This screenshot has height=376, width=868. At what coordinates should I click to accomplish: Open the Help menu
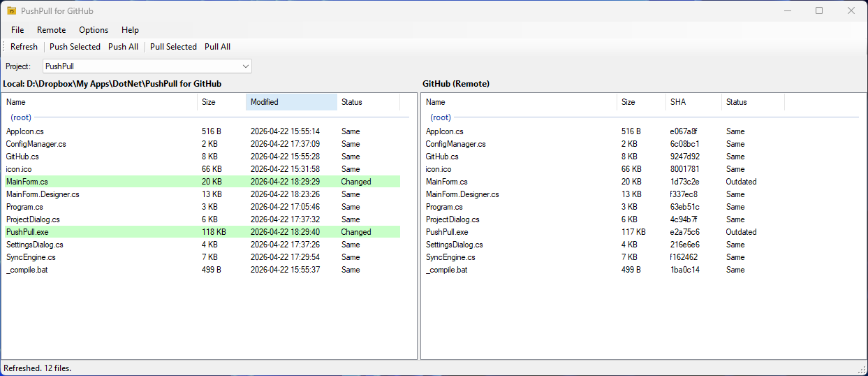tap(130, 30)
